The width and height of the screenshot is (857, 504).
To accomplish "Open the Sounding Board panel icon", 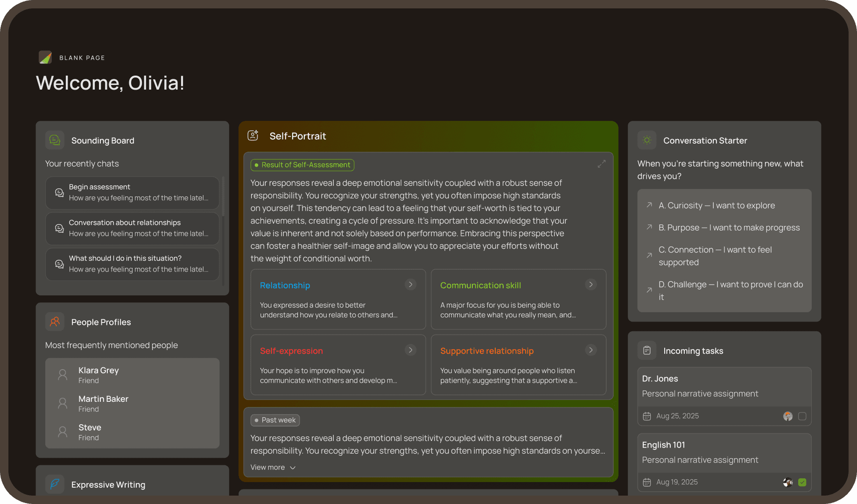I will tap(55, 140).
